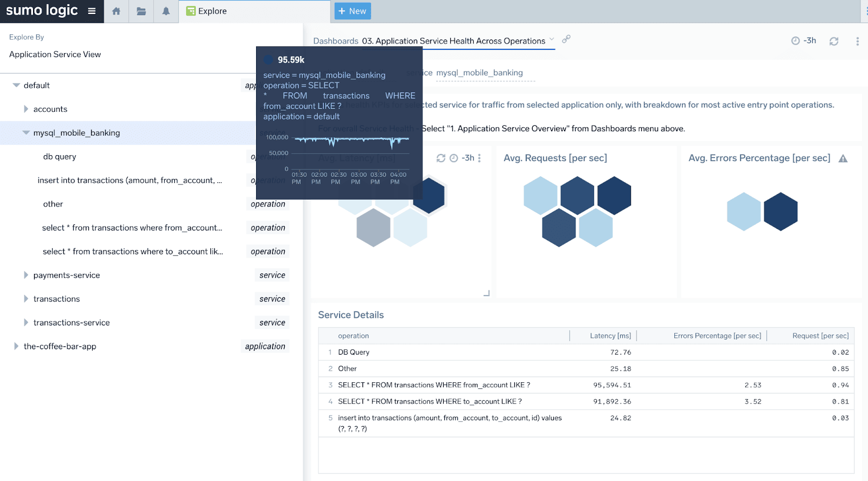Open the Application Service View selector

[55, 54]
